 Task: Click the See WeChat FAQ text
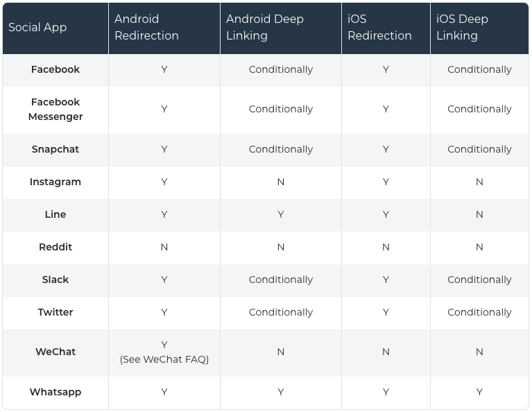(164, 359)
